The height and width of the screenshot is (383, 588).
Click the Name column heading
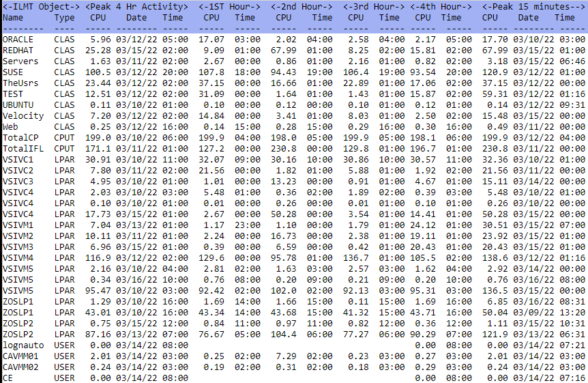pyautogui.click(x=12, y=17)
